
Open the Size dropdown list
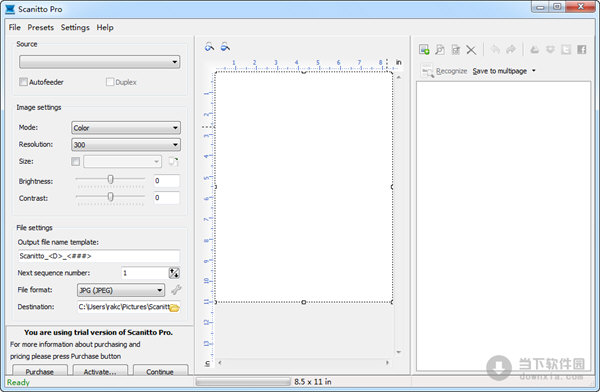point(122,162)
